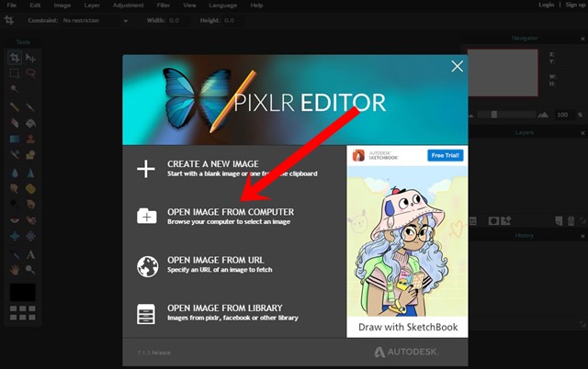The width and height of the screenshot is (588, 369).
Task: Select the Colorpicker eyedropper tool
Action: coord(15,255)
